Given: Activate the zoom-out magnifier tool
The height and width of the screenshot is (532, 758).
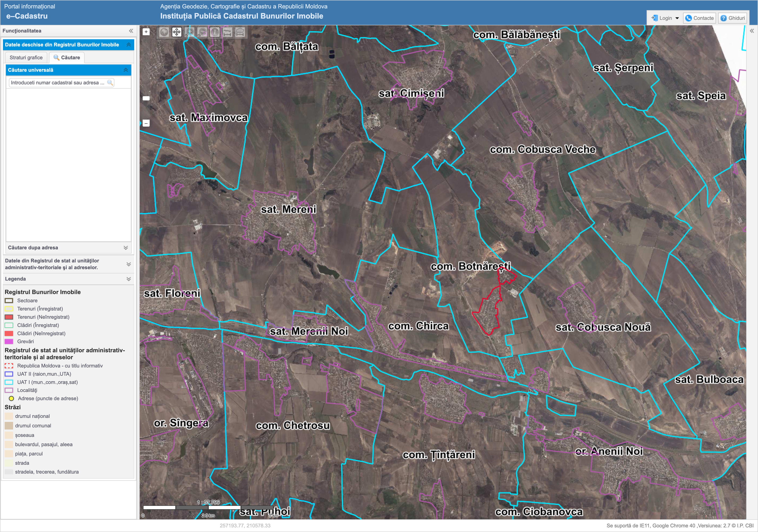Looking at the screenshot, I should pos(202,32).
